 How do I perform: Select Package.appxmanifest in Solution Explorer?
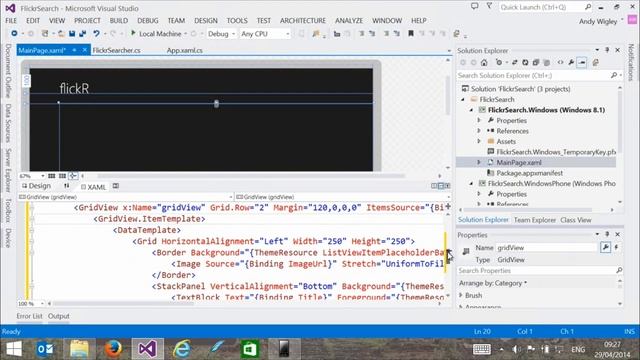coord(529,173)
